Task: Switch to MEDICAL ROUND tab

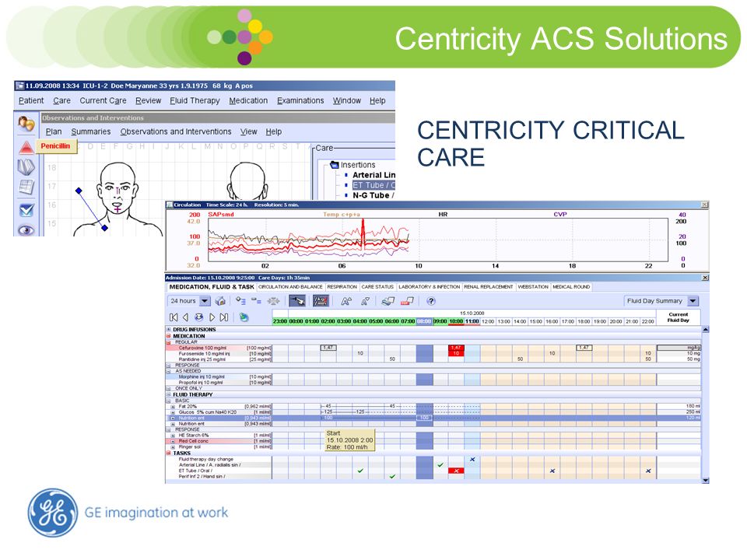Action: 571,287
